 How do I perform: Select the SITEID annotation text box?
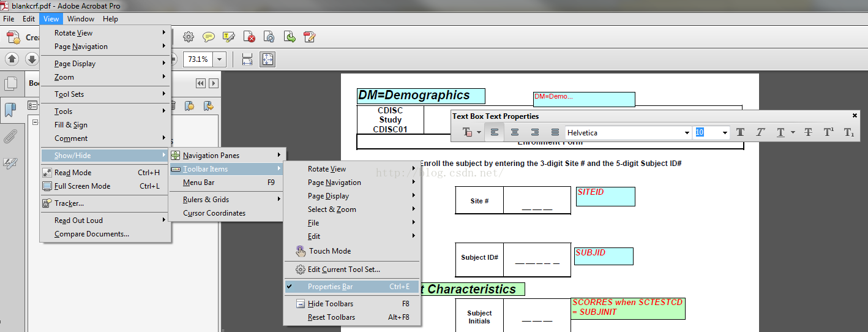[x=605, y=197]
